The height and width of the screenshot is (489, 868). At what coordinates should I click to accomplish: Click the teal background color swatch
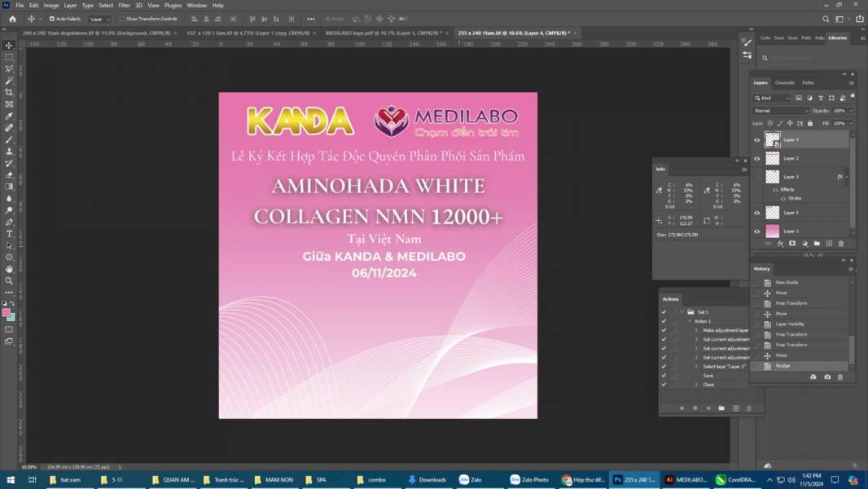click(11, 317)
